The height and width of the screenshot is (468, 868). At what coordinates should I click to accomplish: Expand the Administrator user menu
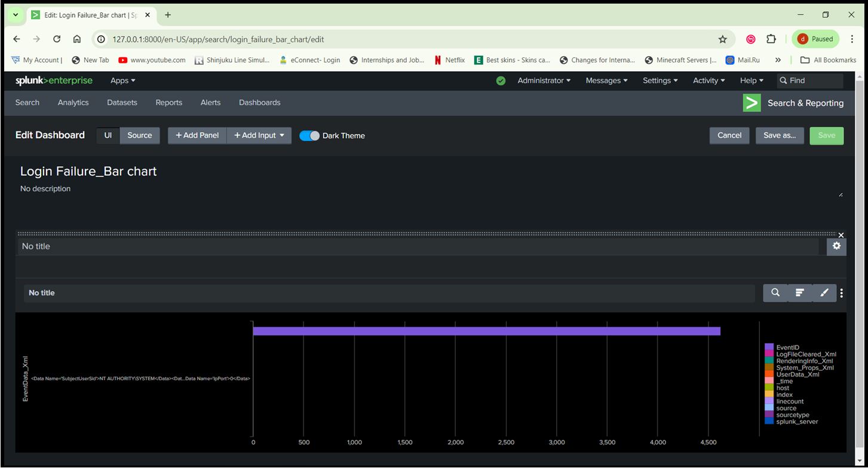[x=544, y=81]
